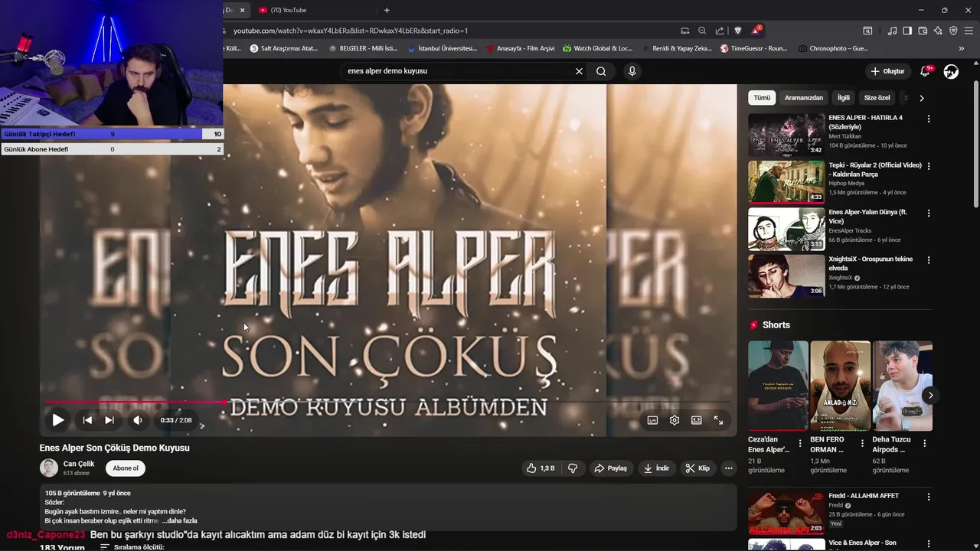Start voice search with the microphone icon
Screen dimensions: 980x551
[632, 71]
